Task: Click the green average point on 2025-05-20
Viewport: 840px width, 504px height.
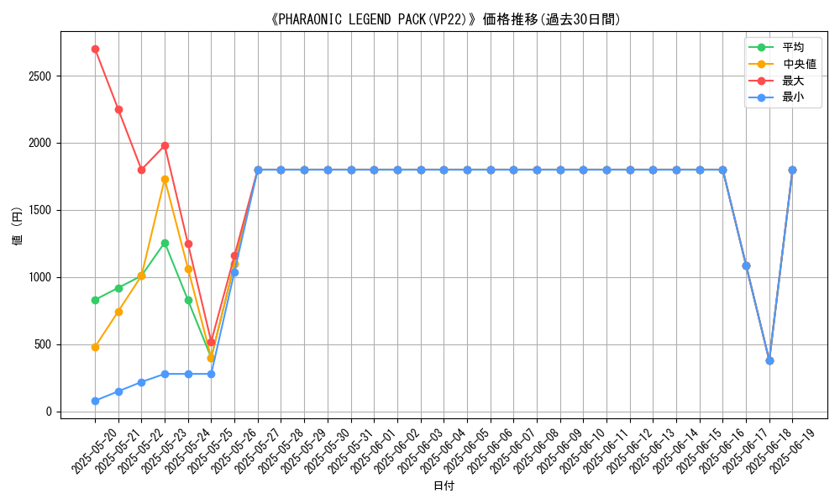Action: [x=96, y=301]
